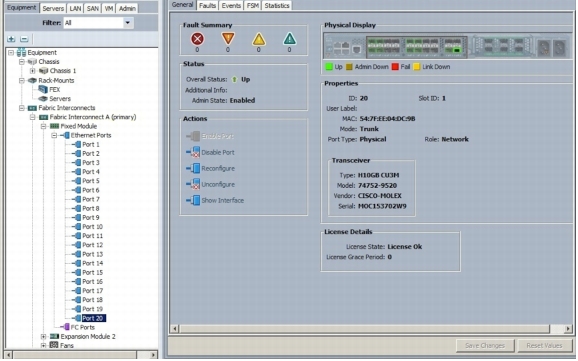
Task: Collapse Fabric Interconnect A (primary)
Action: (32, 117)
